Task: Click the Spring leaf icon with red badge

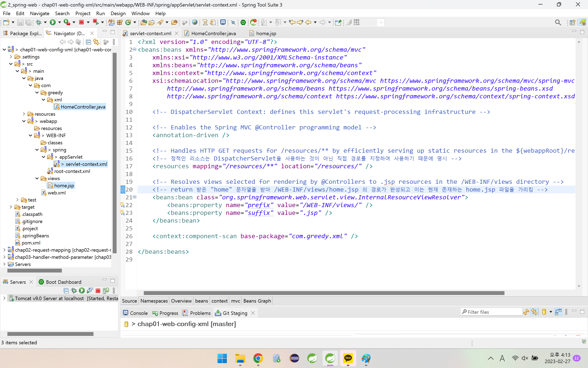Action: pos(253,22)
